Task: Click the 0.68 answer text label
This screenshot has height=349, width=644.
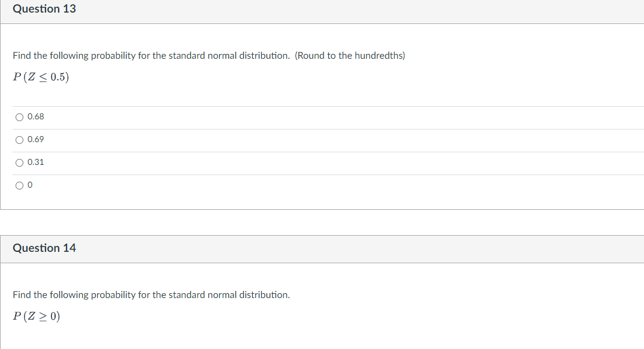Action: pos(35,116)
